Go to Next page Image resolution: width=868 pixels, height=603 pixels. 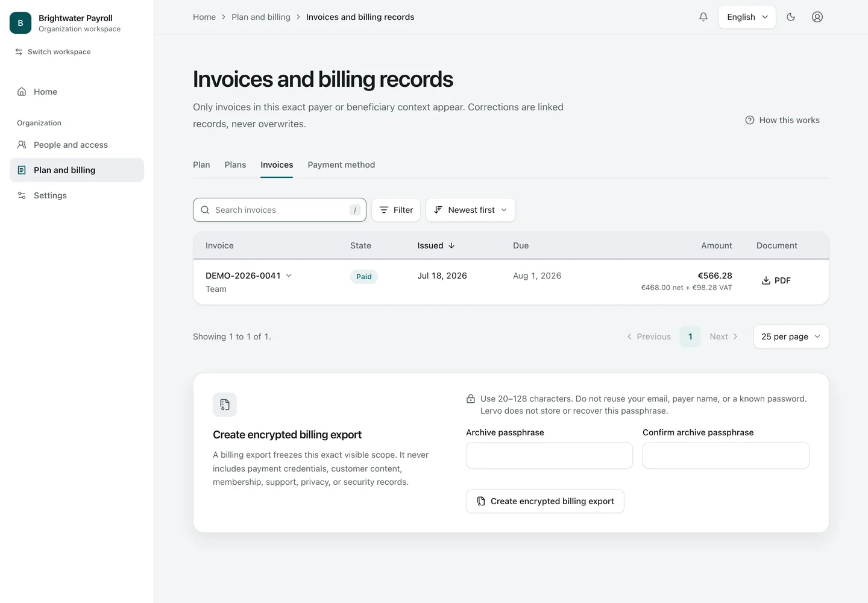point(724,336)
